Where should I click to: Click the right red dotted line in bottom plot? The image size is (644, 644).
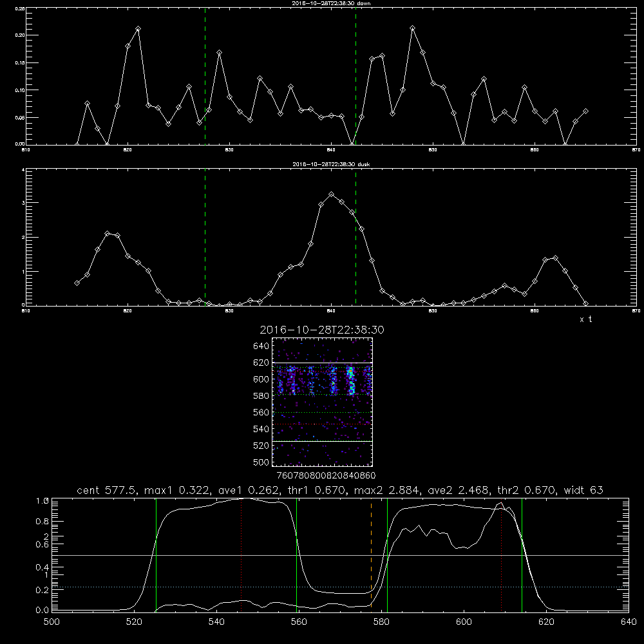click(x=502, y=554)
